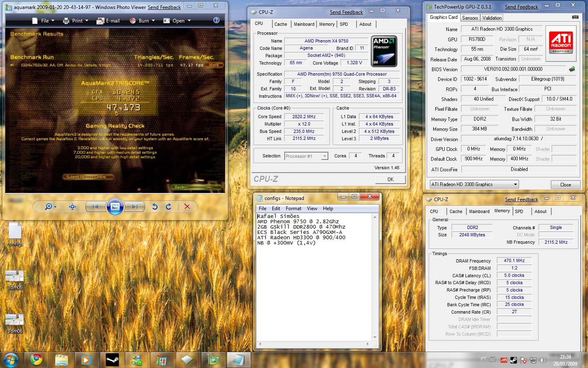Image resolution: width=588 pixels, height=368 pixels.
Task: Select the upper 3dm06 desktop thumbnail
Action: tap(15, 280)
